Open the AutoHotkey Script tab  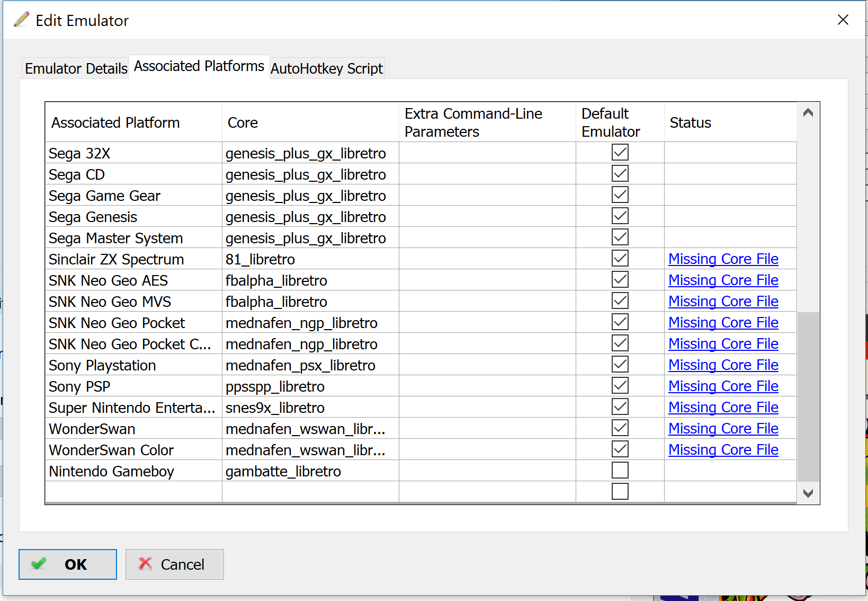coord(327,68)
